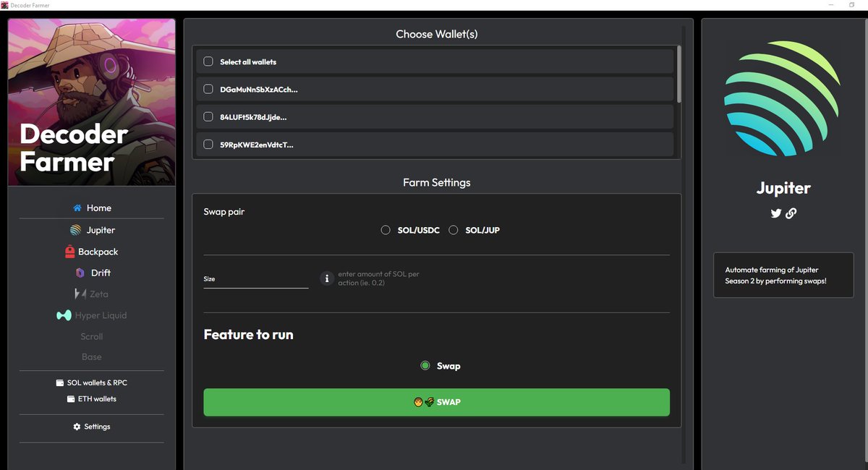Select the Swap feature radio button
This screenshot has height=470, width=868.
[x=425, y=366]
